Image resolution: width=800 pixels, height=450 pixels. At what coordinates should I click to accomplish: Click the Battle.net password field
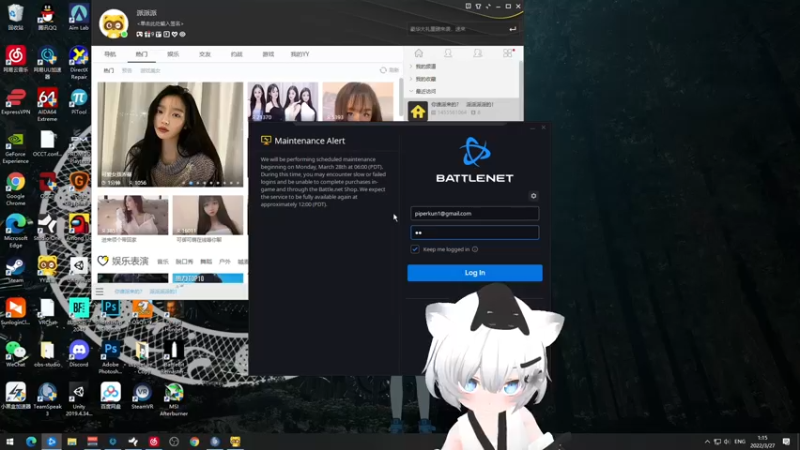[x=474, y=233]
